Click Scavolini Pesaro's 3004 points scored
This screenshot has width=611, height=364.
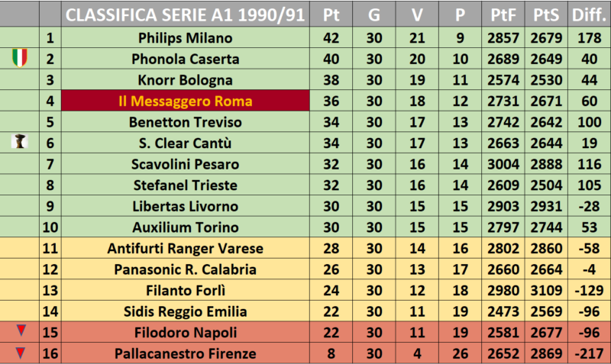(503, 164)
